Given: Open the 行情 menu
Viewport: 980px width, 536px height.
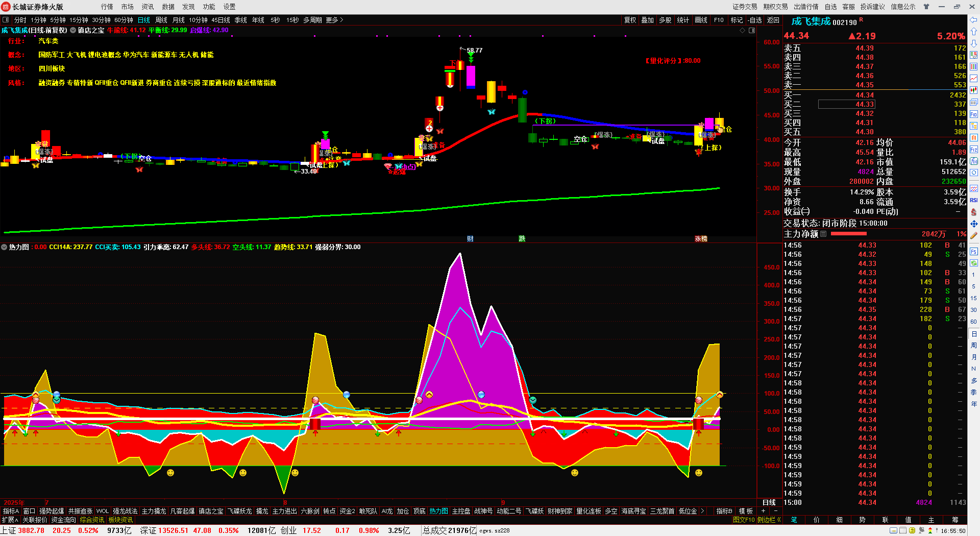Looking at the screenshot, I should coord(107,7).
